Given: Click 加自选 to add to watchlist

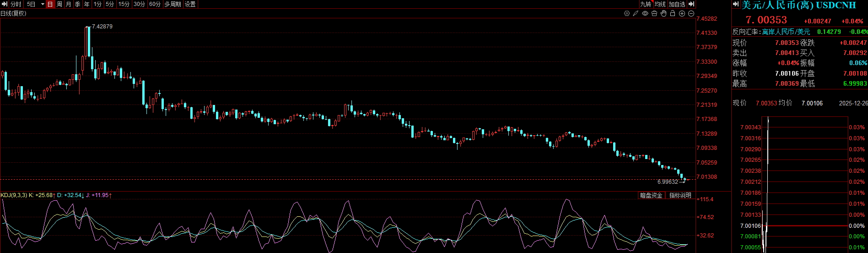Looking at the screenshot, I should (677, 4).
